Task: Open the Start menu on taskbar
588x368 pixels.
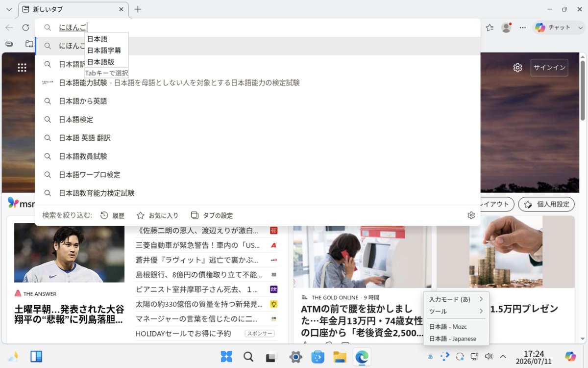Action: click(226, 357)
